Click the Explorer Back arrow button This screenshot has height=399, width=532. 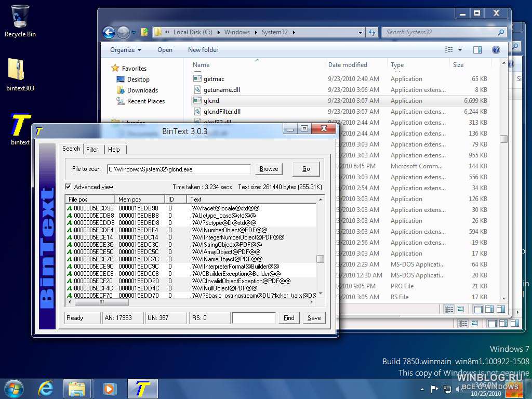coord(109,33)
